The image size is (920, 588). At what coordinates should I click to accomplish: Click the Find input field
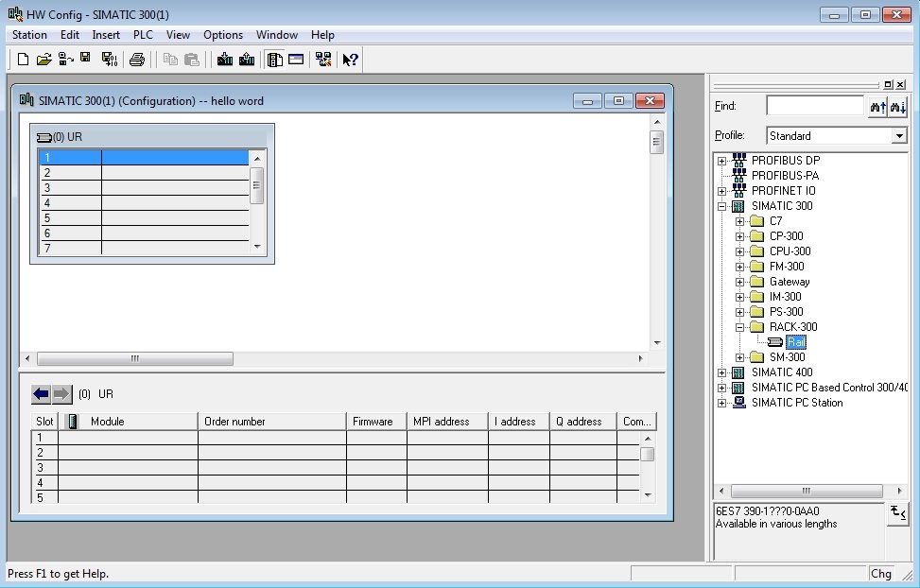[814, 106]
